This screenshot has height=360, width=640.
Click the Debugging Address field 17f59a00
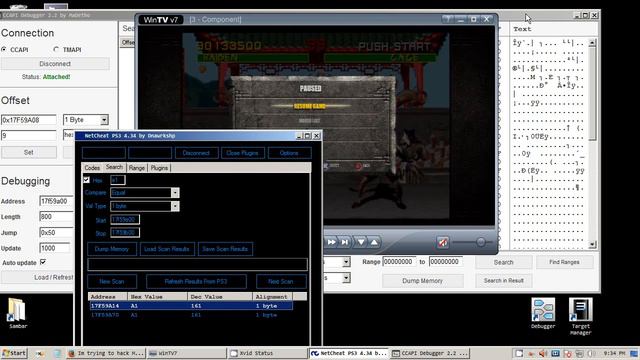[56, 201]
